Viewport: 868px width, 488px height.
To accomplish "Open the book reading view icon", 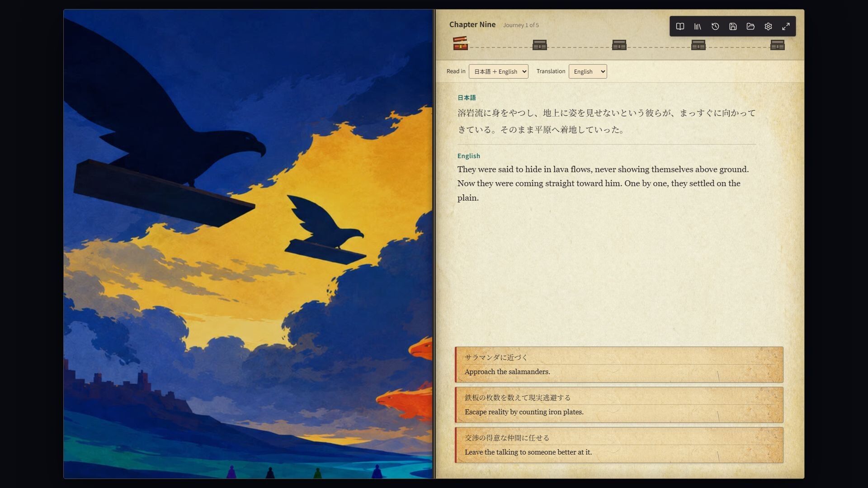I will pos(680,27).
